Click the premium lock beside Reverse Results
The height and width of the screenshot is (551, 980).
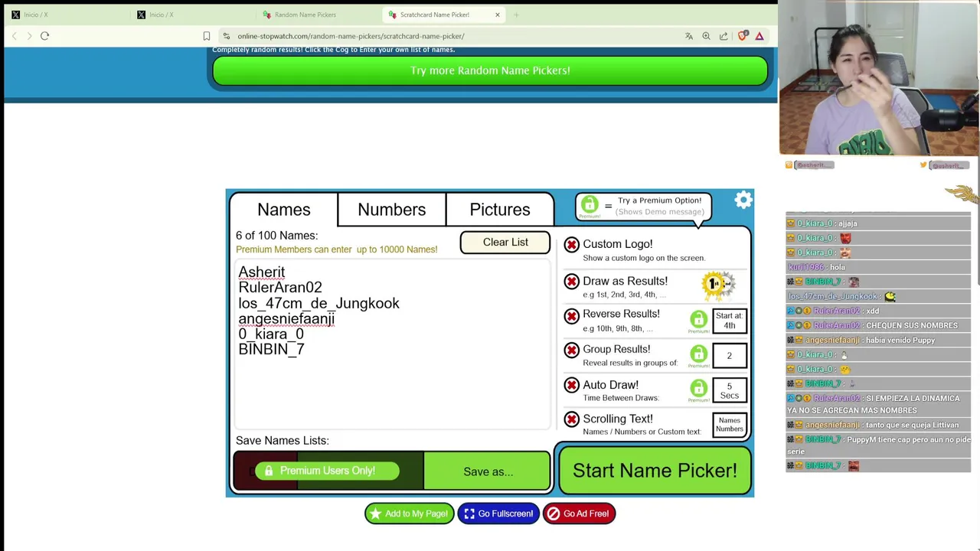pyautogui.click(x=698, y=319)
